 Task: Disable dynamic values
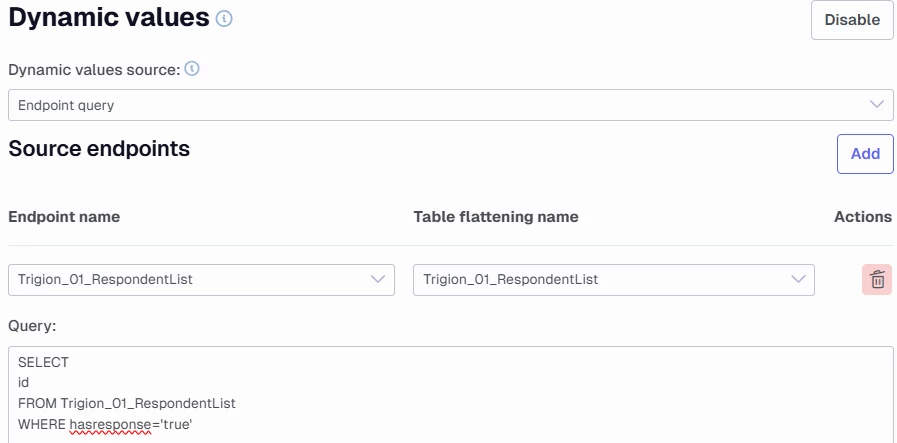pos(851,20)
